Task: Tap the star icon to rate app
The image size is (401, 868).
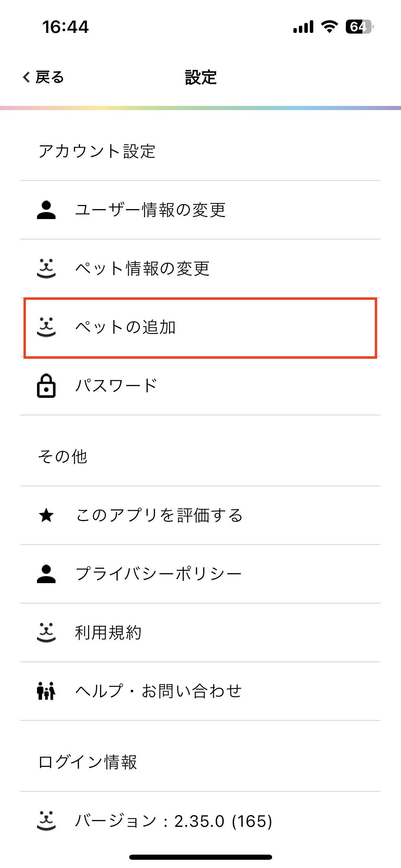Action: click(46, 515)
